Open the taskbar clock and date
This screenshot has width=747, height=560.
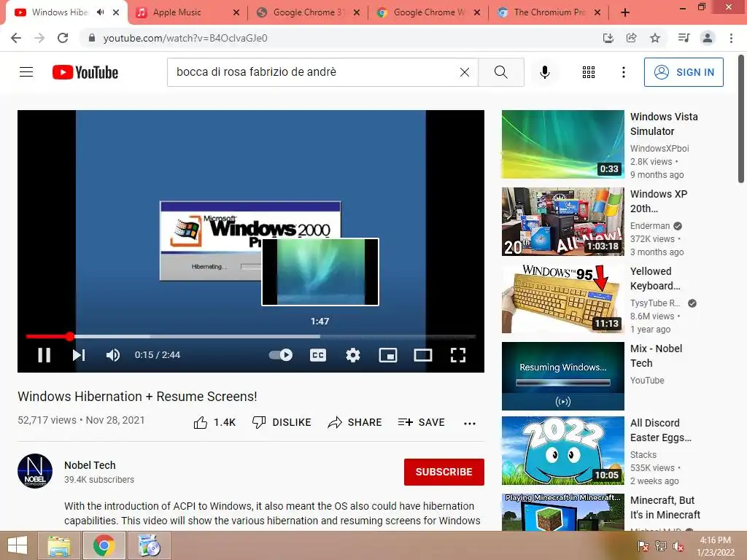(x=715, y=546)
